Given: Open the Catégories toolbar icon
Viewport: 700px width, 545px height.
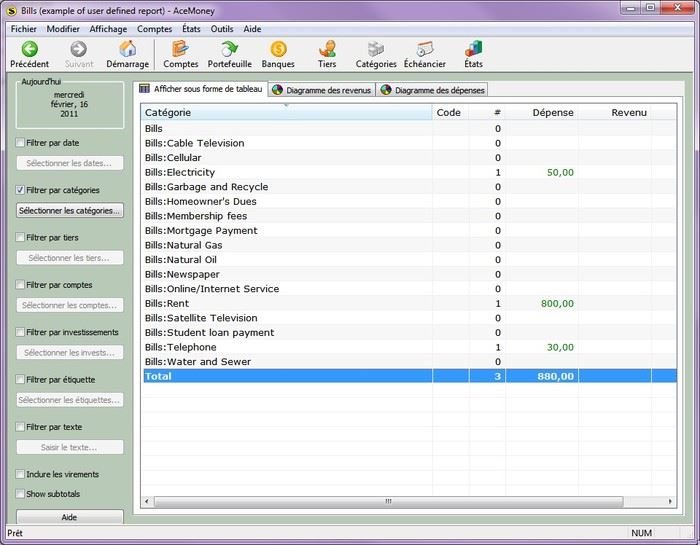Looking at the screenshot, I should [x=376, y=54].
